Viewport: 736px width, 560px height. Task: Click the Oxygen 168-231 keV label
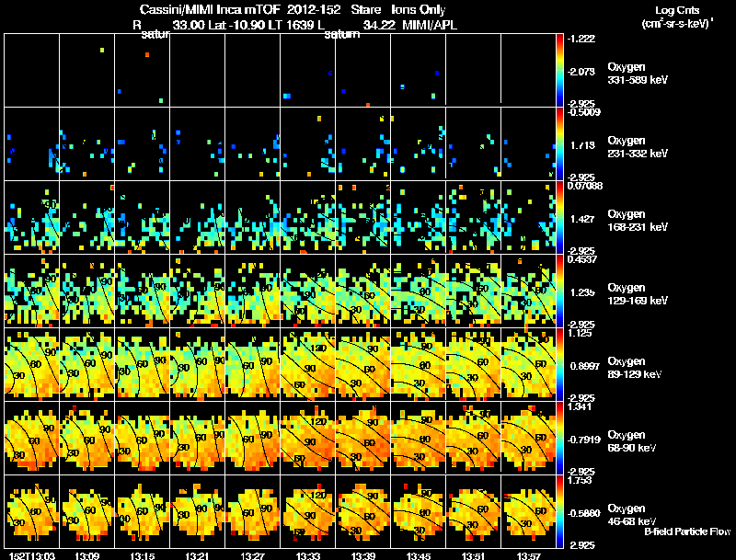pyautogui.click(x=638, y=221)
